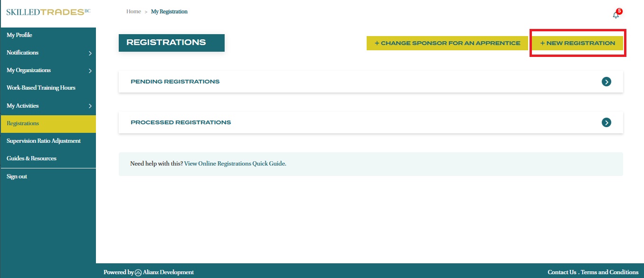Click the SkilledTrades BC logo
Viewport: 644px width, 278px height.
(x=48, y=12)
